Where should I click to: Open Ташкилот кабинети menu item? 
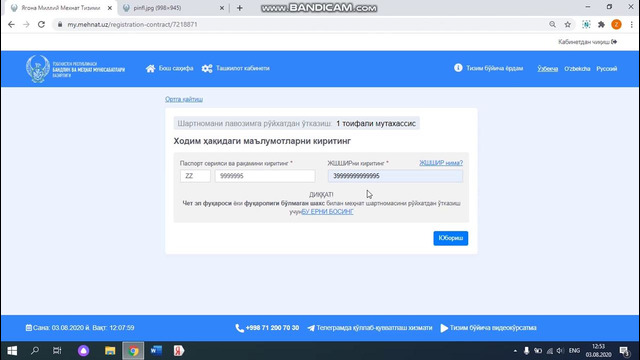pos(236,69)
